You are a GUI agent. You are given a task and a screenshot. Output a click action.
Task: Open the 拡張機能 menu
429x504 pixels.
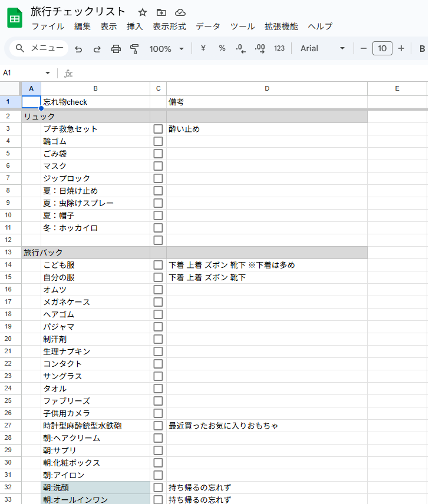click(281, 26)
